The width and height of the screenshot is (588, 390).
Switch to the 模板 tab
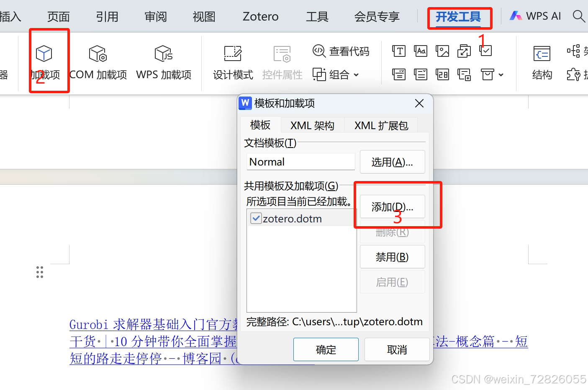tap(260, 125)
